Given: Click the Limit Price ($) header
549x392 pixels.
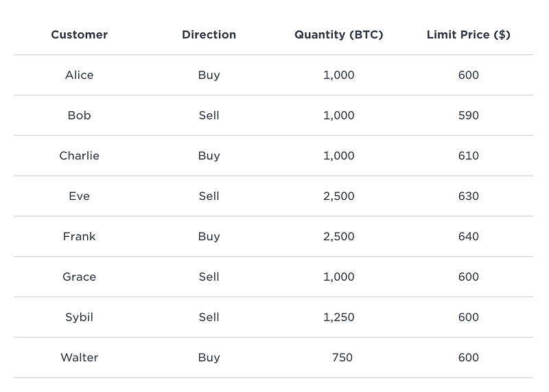Looking at the screenshot, I should (468, 34).
